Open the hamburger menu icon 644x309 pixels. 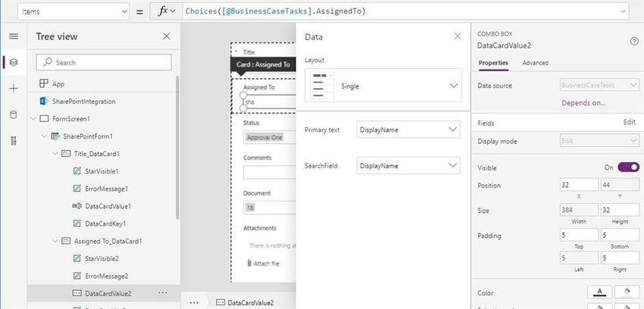coord(14,36)
